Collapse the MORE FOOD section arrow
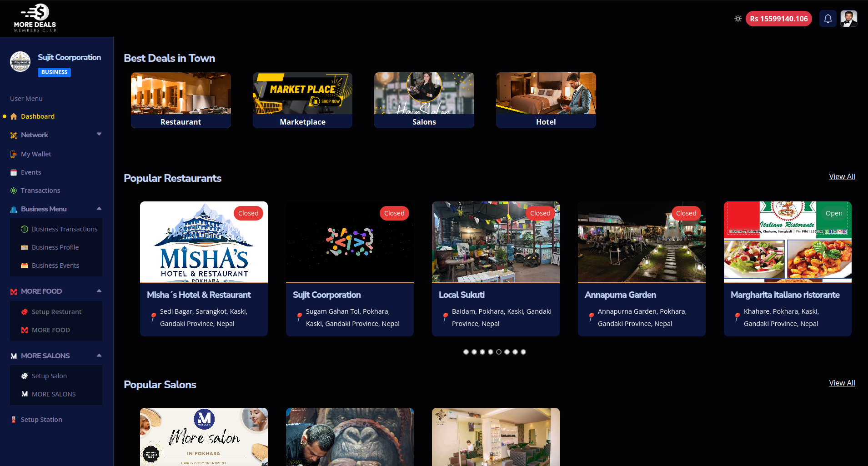The width and height of the screenshot is (868, 466). point(99,291)
